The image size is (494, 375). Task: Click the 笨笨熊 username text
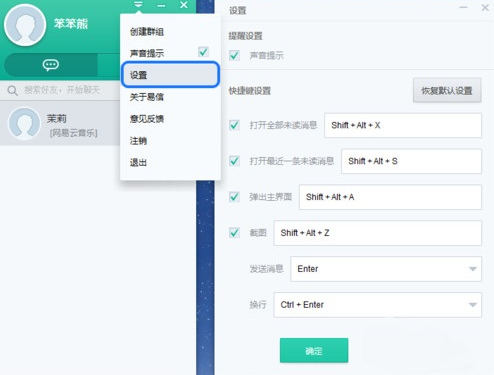coord(71,24)
